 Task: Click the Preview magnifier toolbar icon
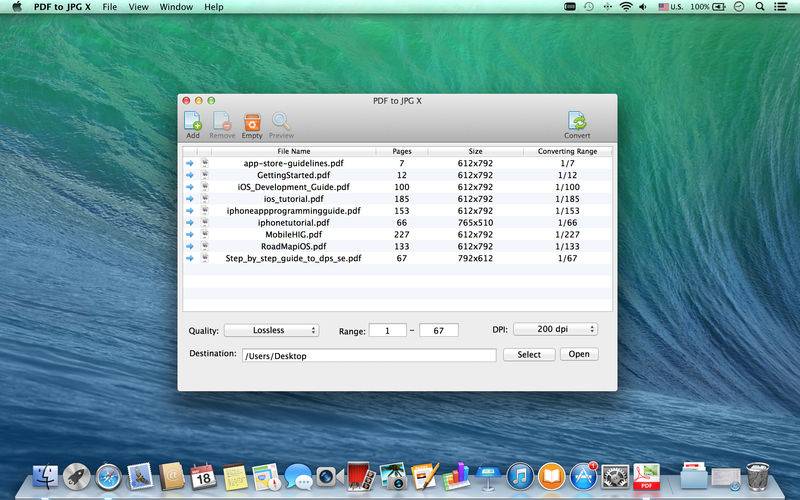click(281, 122)
